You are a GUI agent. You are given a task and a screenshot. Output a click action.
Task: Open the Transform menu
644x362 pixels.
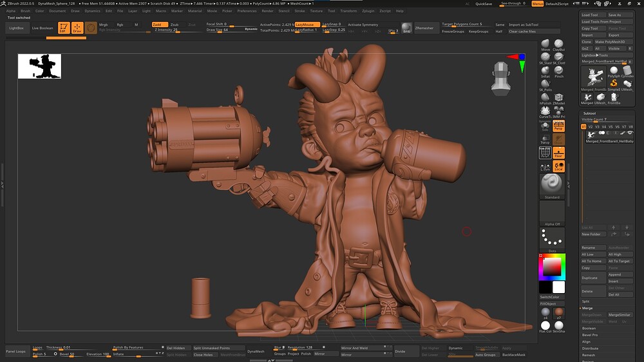348,11
